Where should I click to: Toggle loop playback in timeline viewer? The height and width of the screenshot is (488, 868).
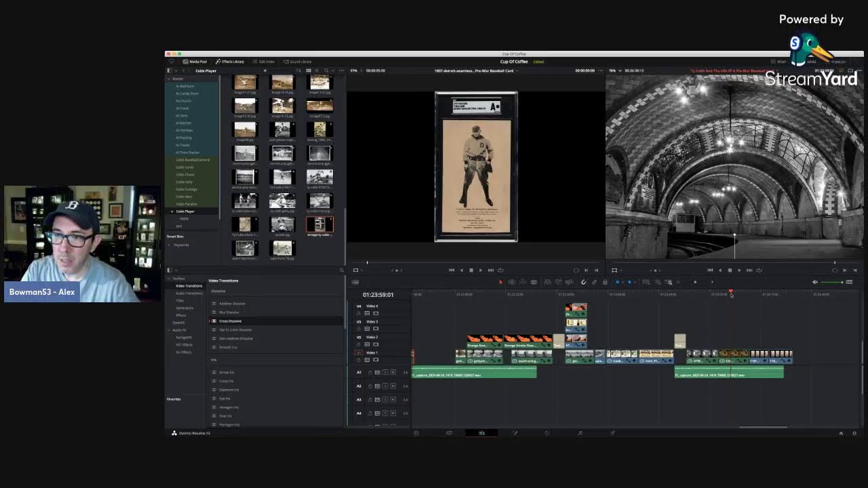[759, 270]
